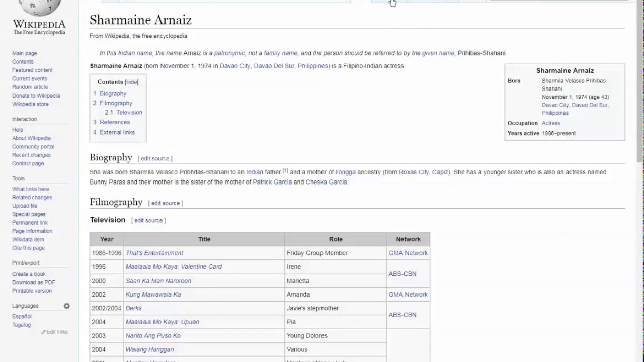644x362 pixels.
Task: Jump to Biography in Contents
Action: (x=113, y=93)
